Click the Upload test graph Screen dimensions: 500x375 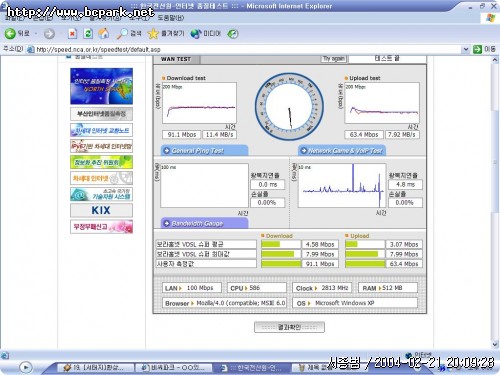point(382,103)
